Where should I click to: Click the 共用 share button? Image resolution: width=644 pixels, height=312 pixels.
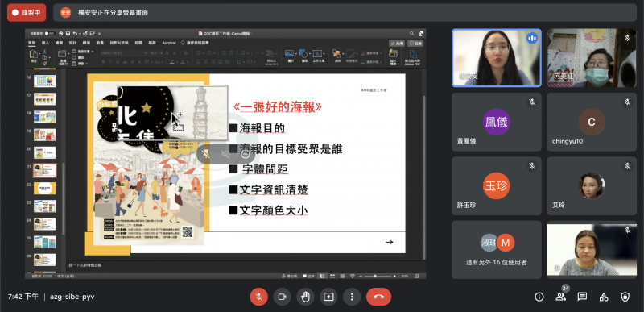397,44
